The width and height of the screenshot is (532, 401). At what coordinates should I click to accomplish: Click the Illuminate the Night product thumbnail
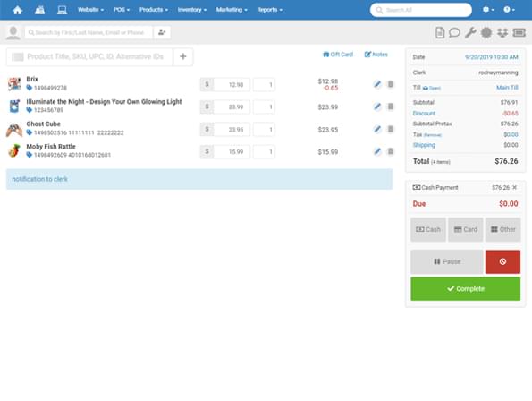(14, 107)
